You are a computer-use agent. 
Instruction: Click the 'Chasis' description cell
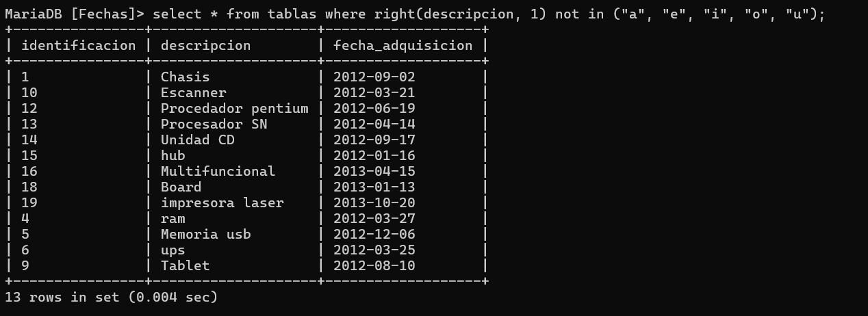click(x=185, y=77)
